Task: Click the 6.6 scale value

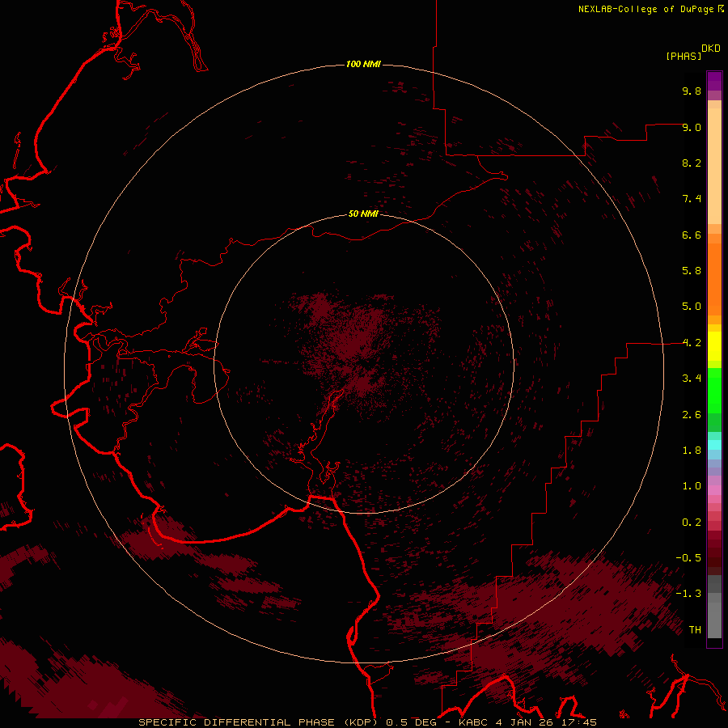Action: coord(692,235)
